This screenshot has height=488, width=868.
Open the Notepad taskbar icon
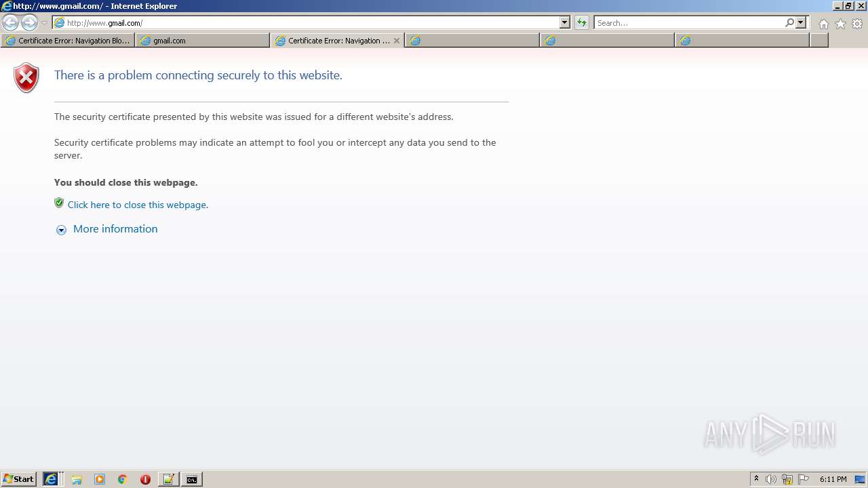click(x=168, y=479)
